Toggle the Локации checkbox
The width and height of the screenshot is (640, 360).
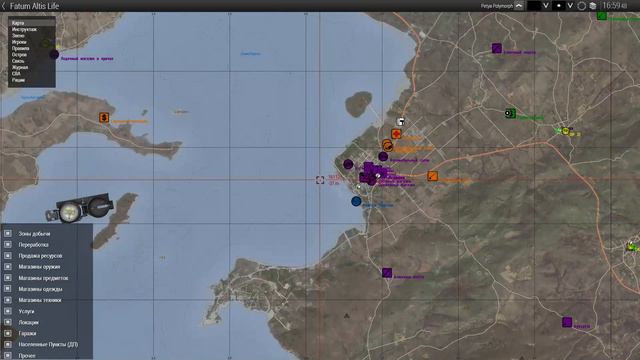8,322
